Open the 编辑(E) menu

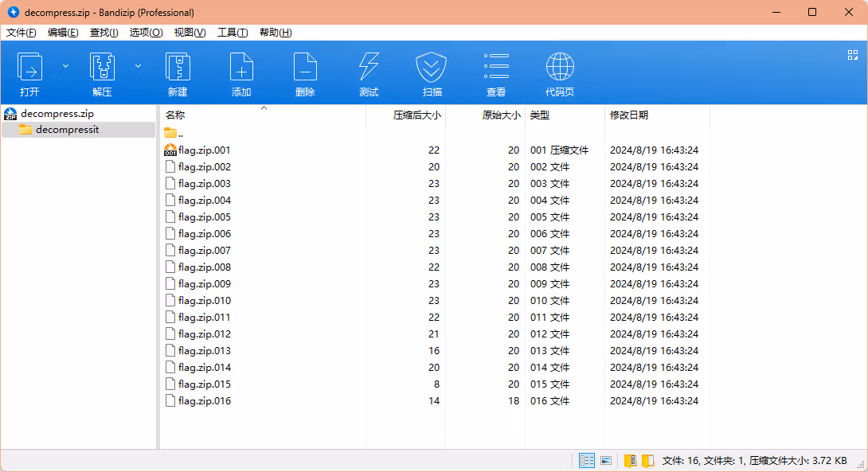tap(63, 33)
